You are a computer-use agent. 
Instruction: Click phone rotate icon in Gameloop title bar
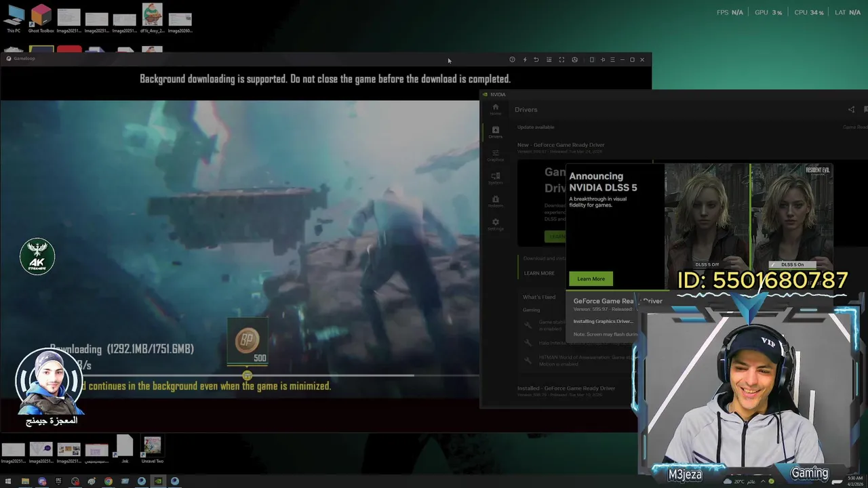click(592, 60)
